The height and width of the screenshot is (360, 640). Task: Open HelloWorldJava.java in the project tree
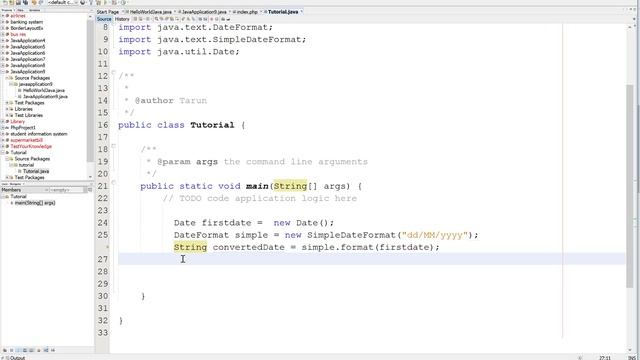44,90
